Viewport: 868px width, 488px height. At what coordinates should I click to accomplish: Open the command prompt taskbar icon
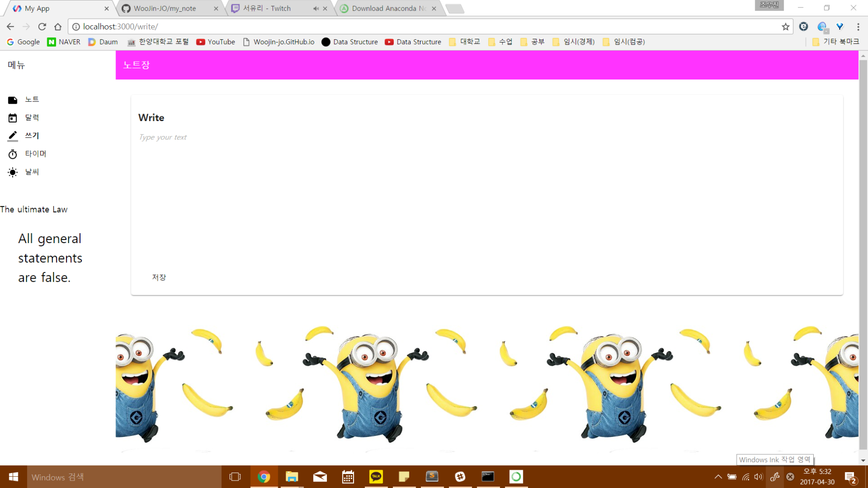(488, 477)
